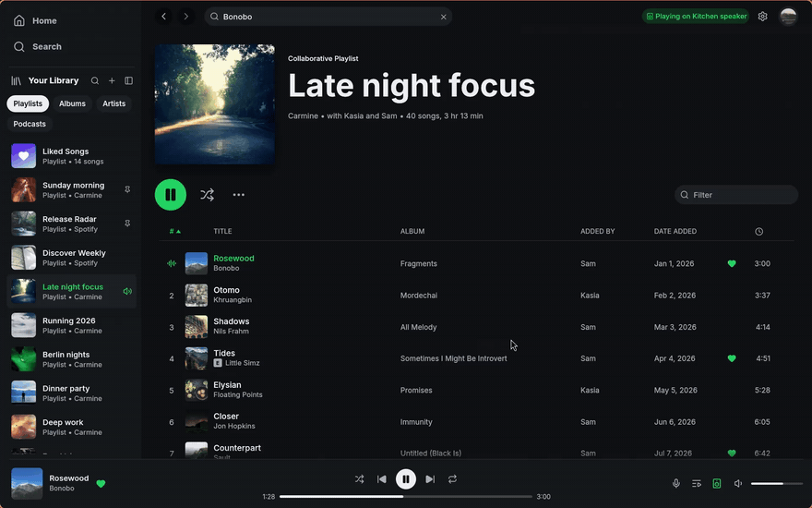
Task: Open playlist more options menu
Action: tap(239, 195)
